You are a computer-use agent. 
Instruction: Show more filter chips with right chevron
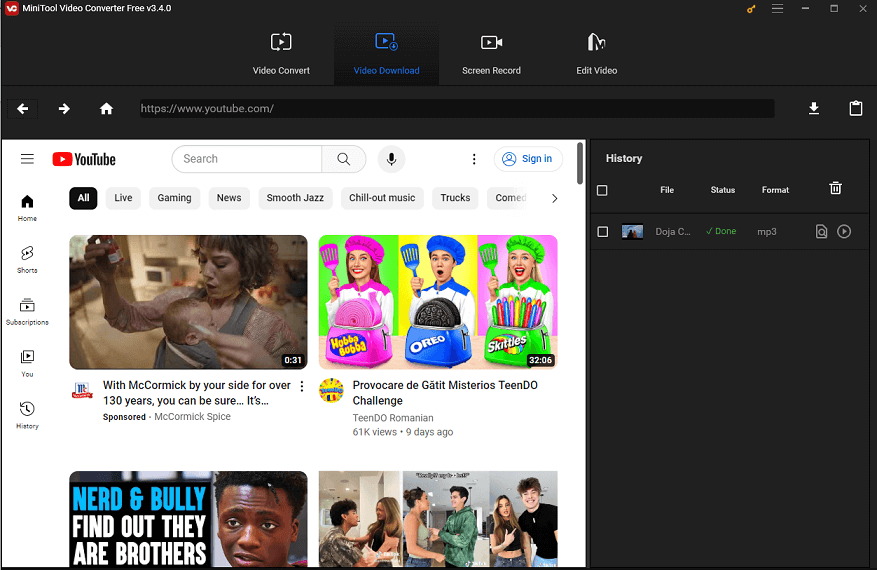pos(554,199)
